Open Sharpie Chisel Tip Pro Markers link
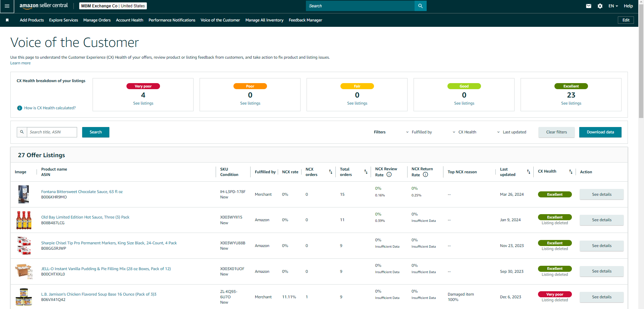The width and height of the screenshot is (644, 309). (x=109, y=243)
